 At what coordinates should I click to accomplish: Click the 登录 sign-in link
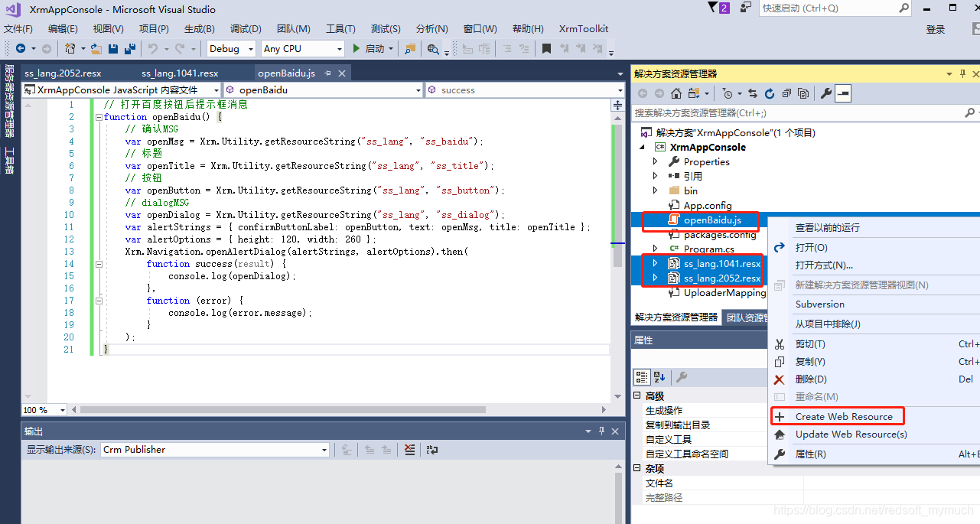point(936,29)
